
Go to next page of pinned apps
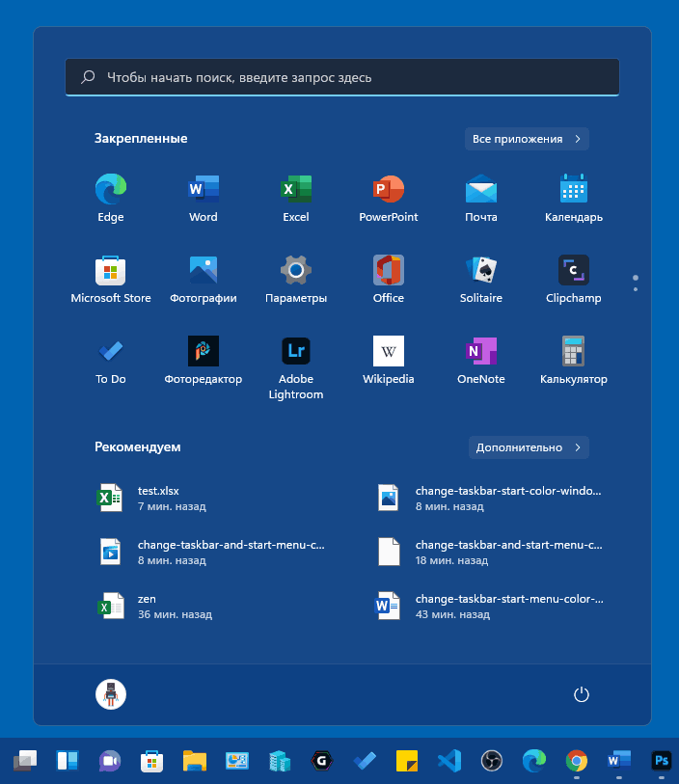(x=636, y=289)
